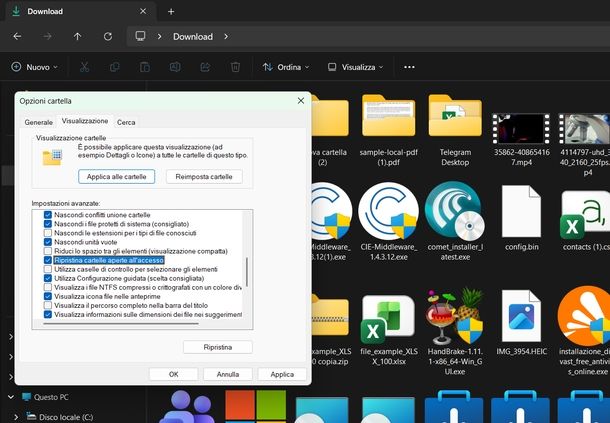
Task: Toggle Visualizza informazioni sulle dimensioni dei file
Action: click(48, 314)
